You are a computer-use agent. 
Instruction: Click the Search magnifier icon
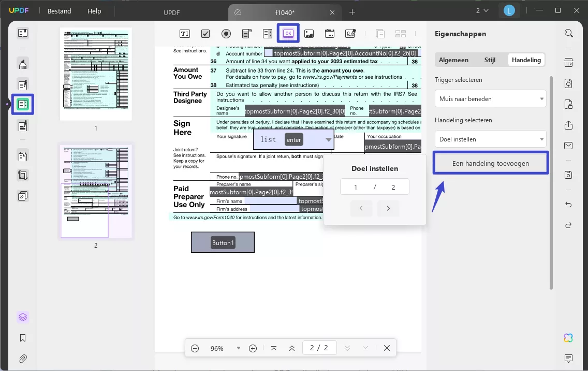click(x=568, y=33)
